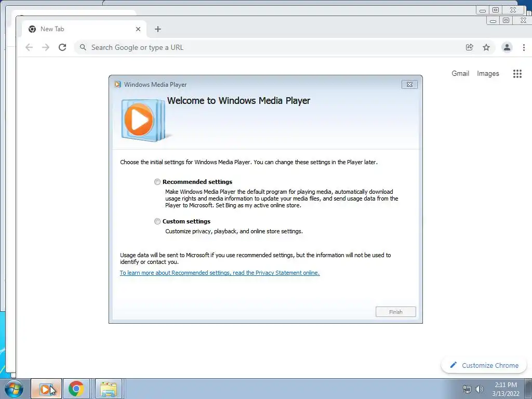Click the search magnifier icon in address bar
532x399 pixels.
pyautogui.click(x=83, y=47)
